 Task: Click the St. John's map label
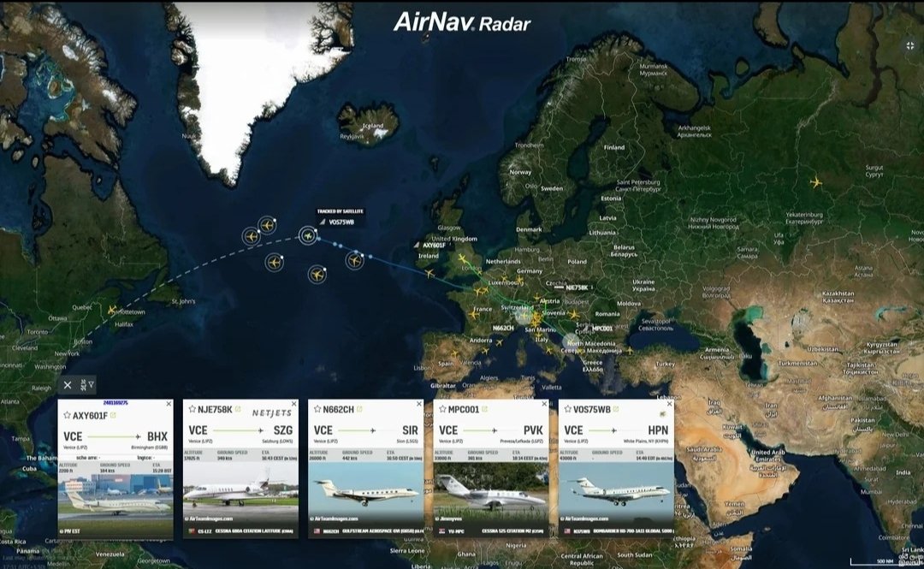tap(183, 301)
